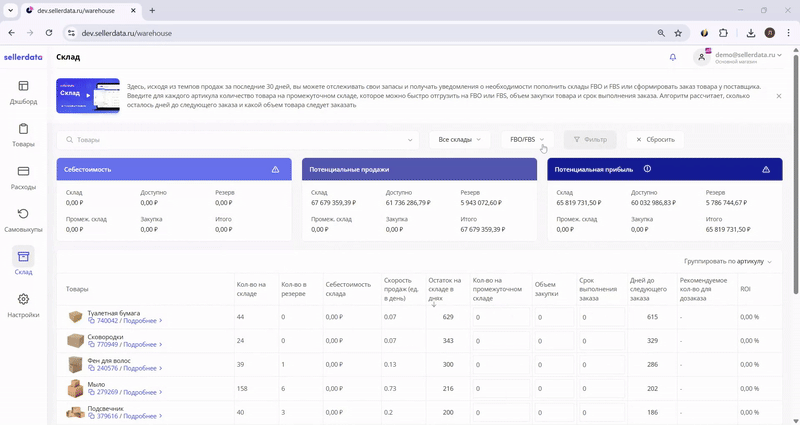Open Самовыкупы sidebar section
800x425 pixels.
pos(23,220)
